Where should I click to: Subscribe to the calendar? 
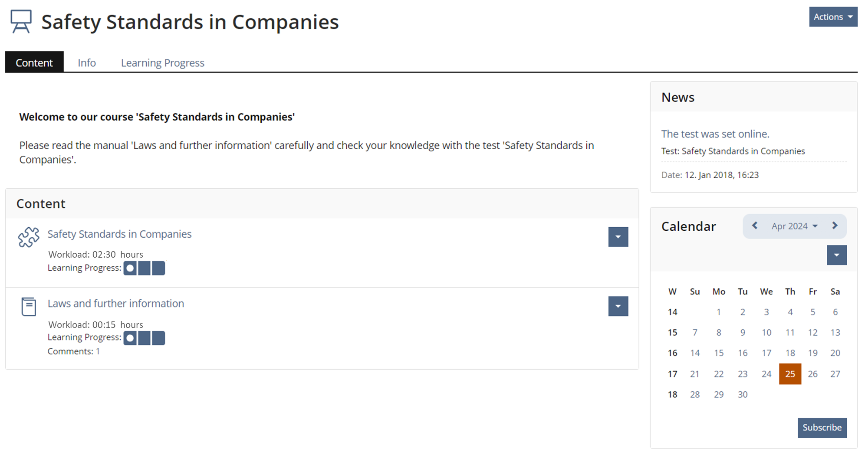[x=822, y=428]
